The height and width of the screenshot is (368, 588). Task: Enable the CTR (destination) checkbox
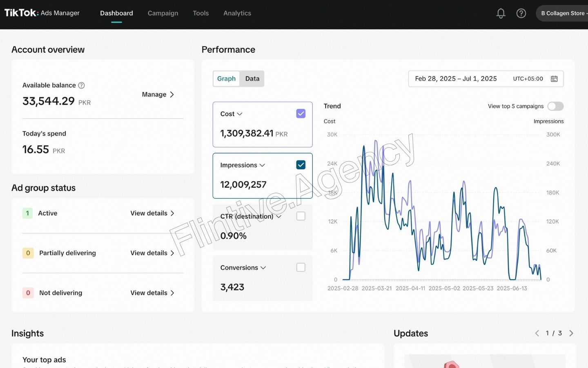tap(301, 216)
